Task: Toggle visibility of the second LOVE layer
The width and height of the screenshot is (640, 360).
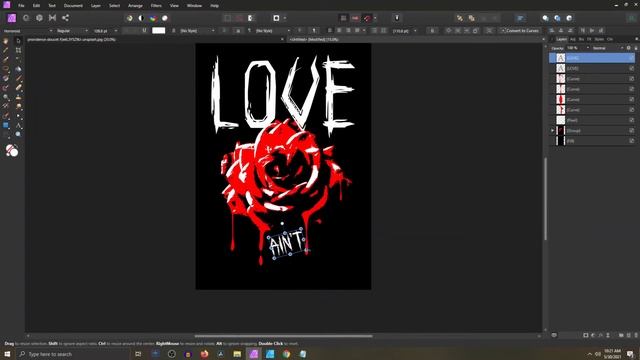Action: pos(631,68)
